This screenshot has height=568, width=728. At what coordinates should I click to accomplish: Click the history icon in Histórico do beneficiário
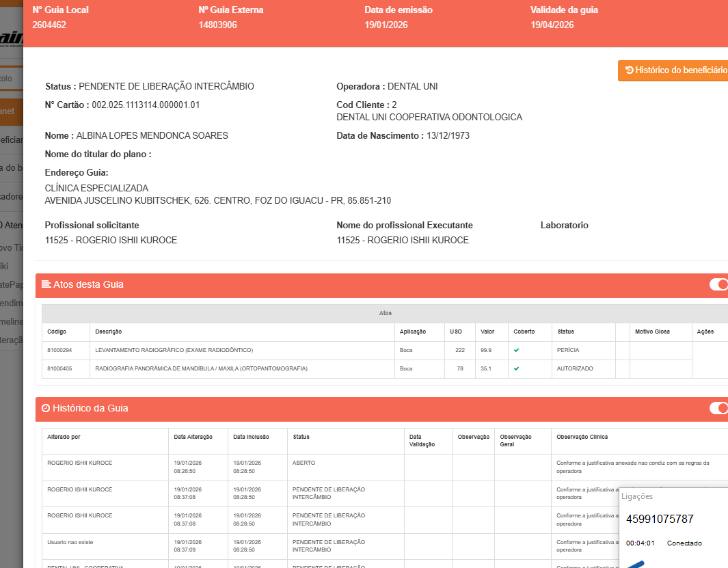coord(629,70)
